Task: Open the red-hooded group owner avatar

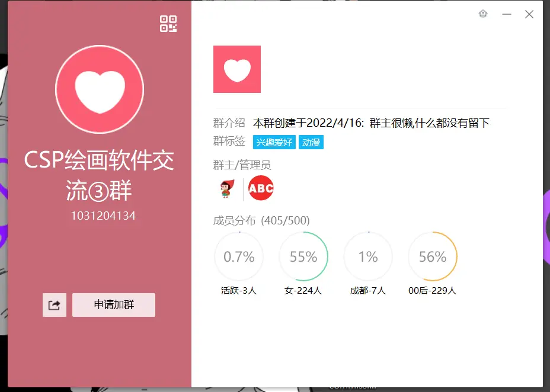Action: tap(227, 188)
